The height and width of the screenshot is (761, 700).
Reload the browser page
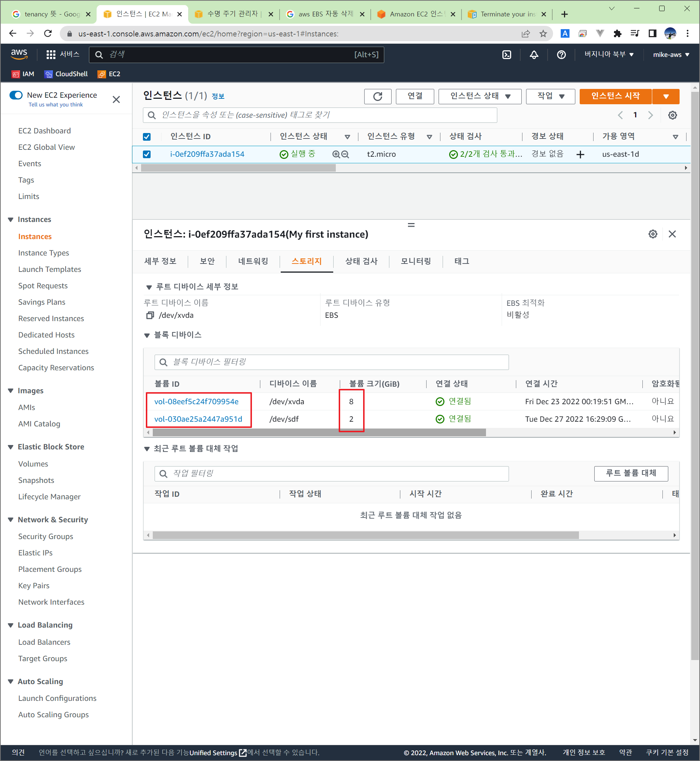tap(48, 33)
